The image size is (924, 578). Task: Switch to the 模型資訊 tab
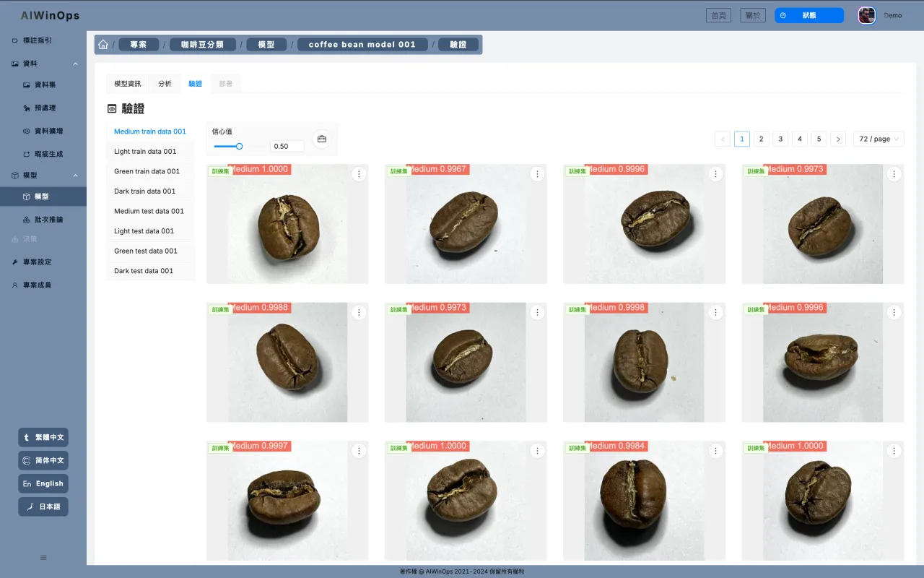pos(128,84)
